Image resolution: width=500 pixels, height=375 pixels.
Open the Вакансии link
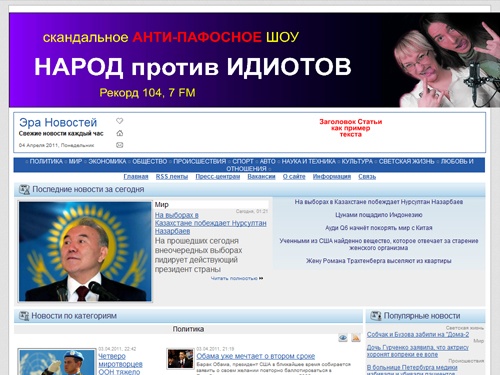point(261,176)
